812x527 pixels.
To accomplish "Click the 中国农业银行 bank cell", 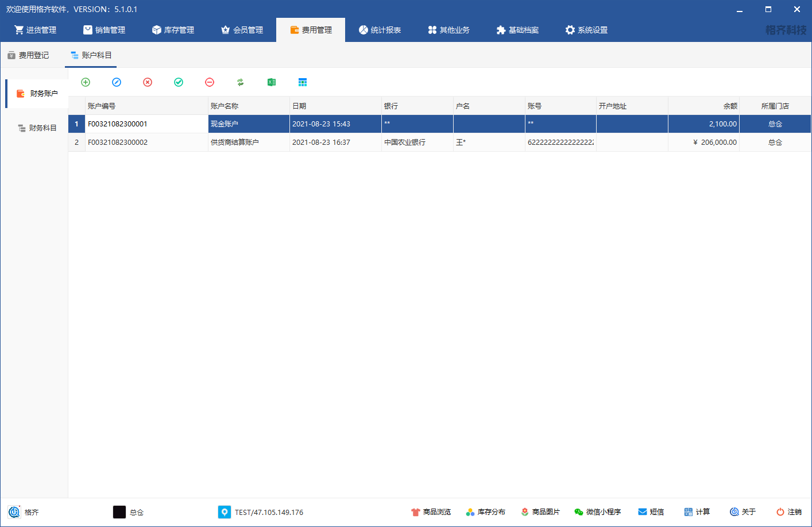I will pyautogui.click(x=417, y=142).
